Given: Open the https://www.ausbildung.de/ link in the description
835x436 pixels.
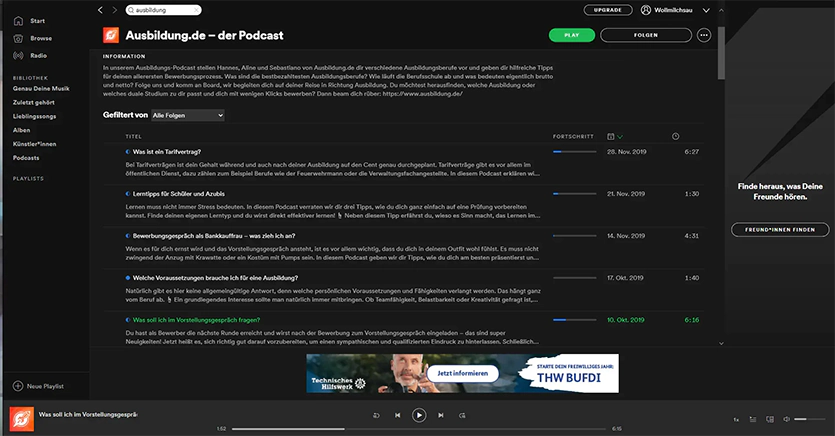Looking at the screenshot, I should pyautogui.click(x=422, y=94).
